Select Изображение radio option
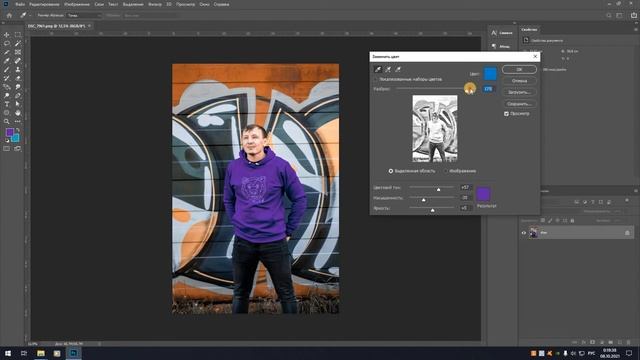The image size is (640, 360). coord(446,171)
